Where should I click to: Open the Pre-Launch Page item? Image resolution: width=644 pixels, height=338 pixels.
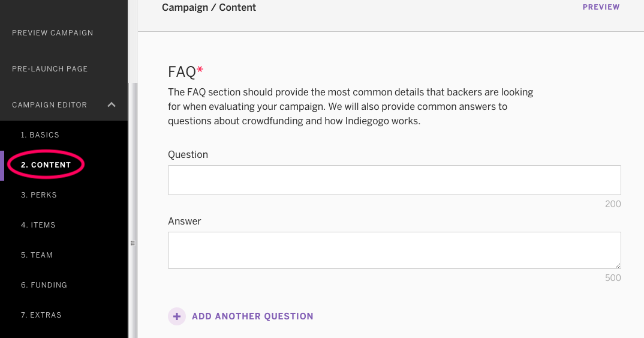50,69
